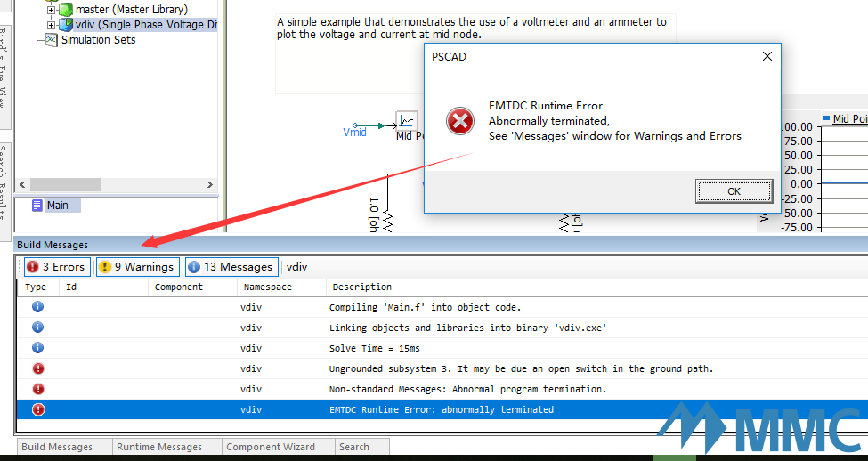Select the "Abnormal program termination" error row

tap(442, 389)
